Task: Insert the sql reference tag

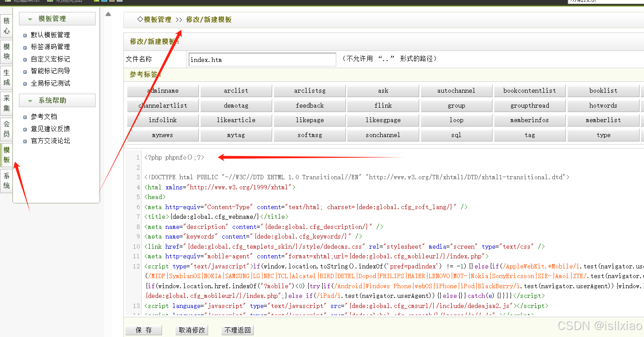Action: (x=456, y=135)
